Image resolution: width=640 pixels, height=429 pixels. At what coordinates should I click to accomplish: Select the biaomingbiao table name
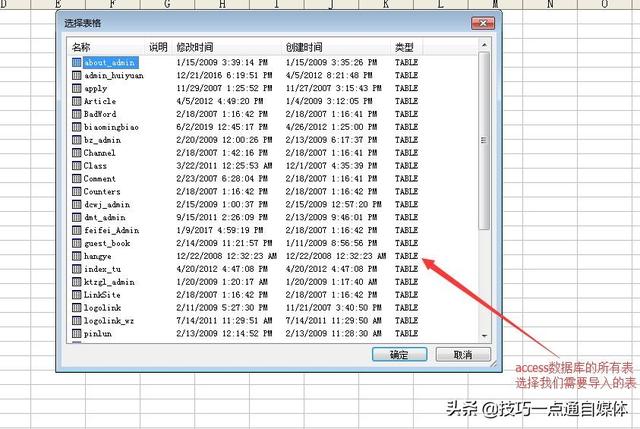point(111,127)
